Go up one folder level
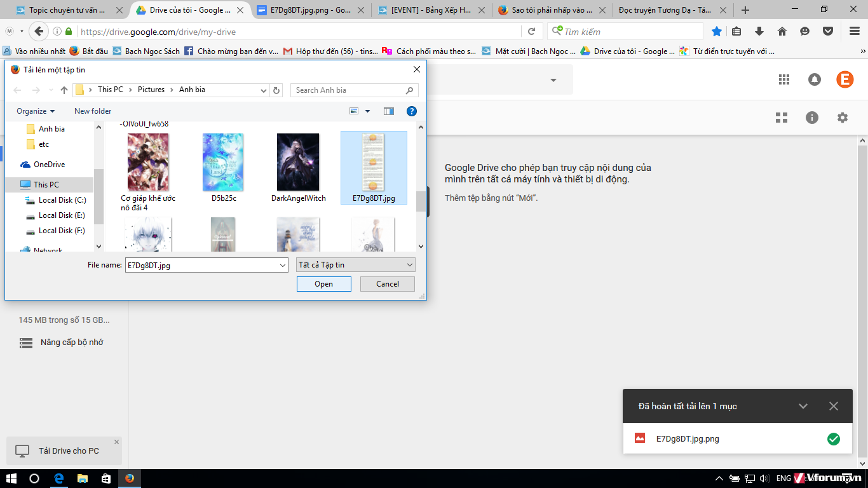The height and width of the screenshot is (488, 868). tap(64, 90)
